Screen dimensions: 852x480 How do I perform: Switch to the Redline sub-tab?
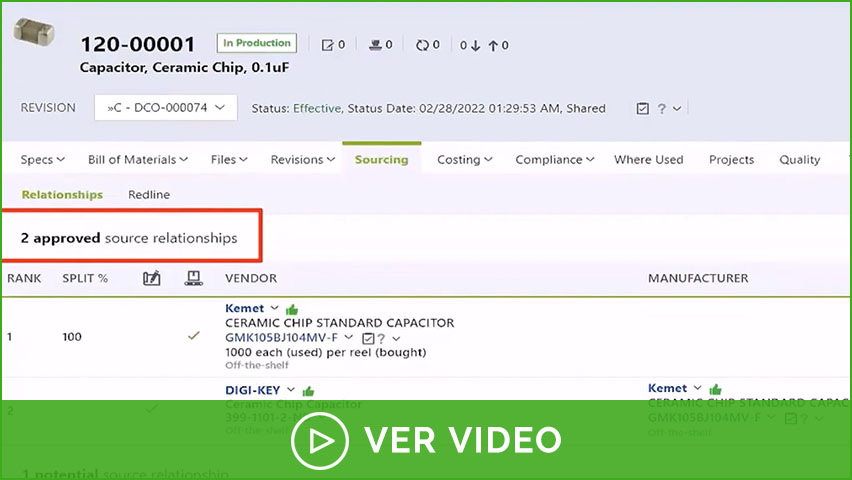pos(149,195)
